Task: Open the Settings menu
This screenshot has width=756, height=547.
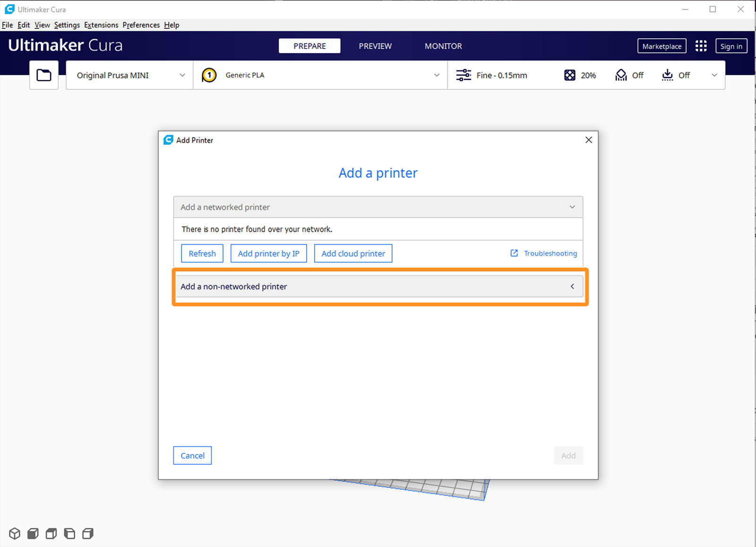Action: tap(67, 25)
